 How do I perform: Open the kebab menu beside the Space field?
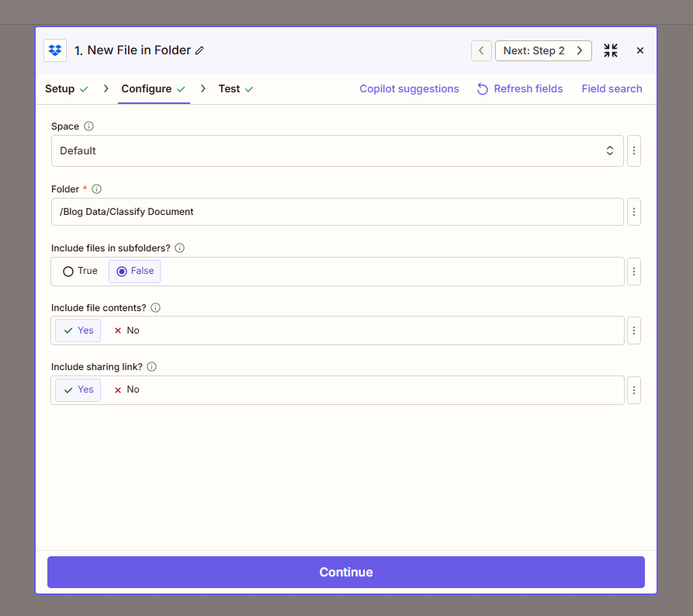[x=634, y=150]
